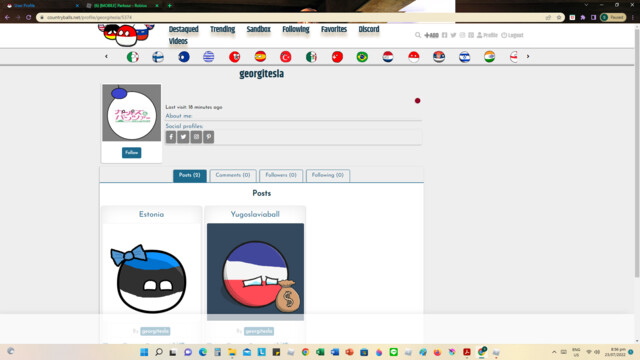Viewport: 640px width, 360px height.
Task: Select the Spain flag ball icon
Action: 260,57
